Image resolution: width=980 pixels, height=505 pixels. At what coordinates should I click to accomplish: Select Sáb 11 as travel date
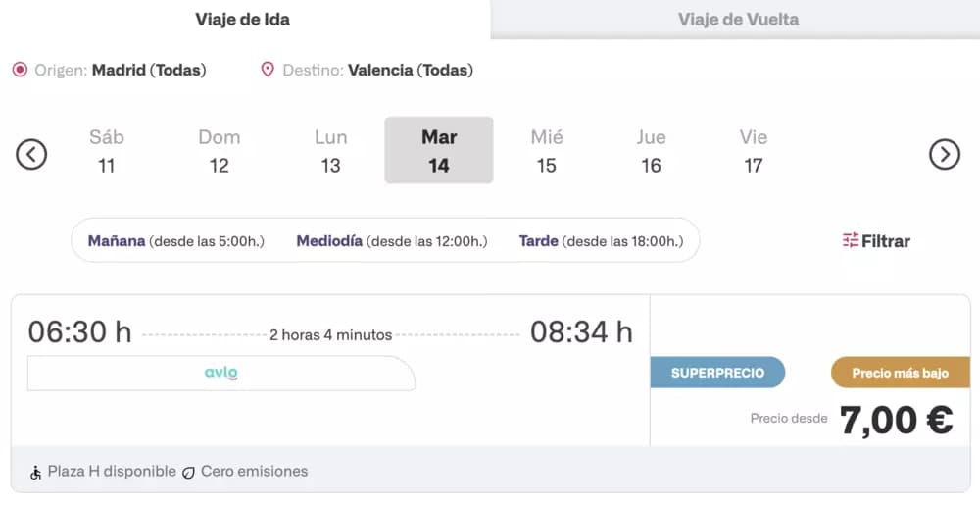coord(106,151)
